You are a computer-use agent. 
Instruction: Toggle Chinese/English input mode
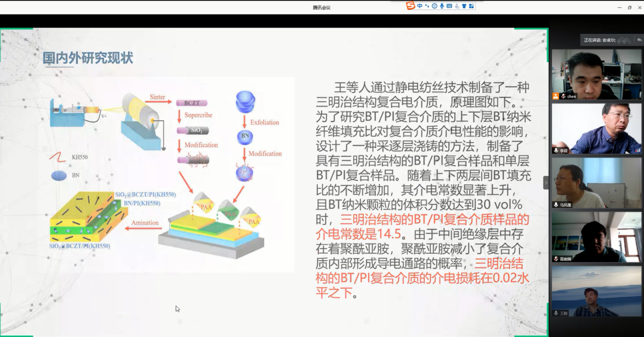click(x=420, y=6)
